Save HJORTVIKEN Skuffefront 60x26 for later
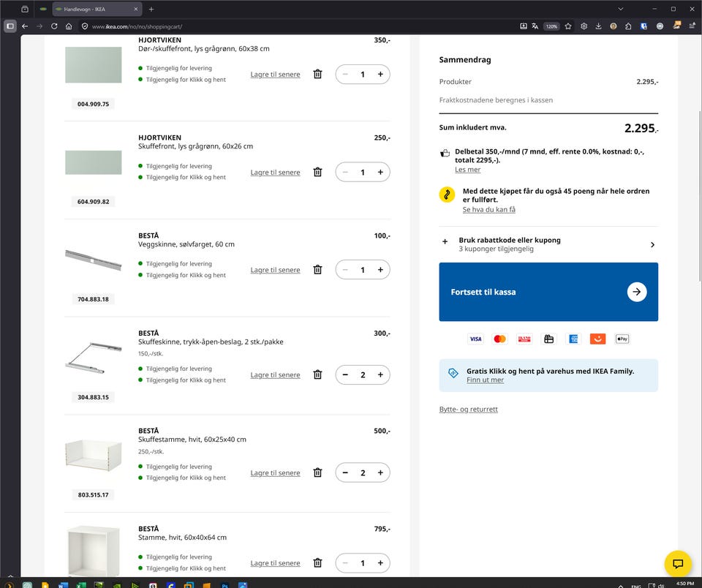 (276, 173)
